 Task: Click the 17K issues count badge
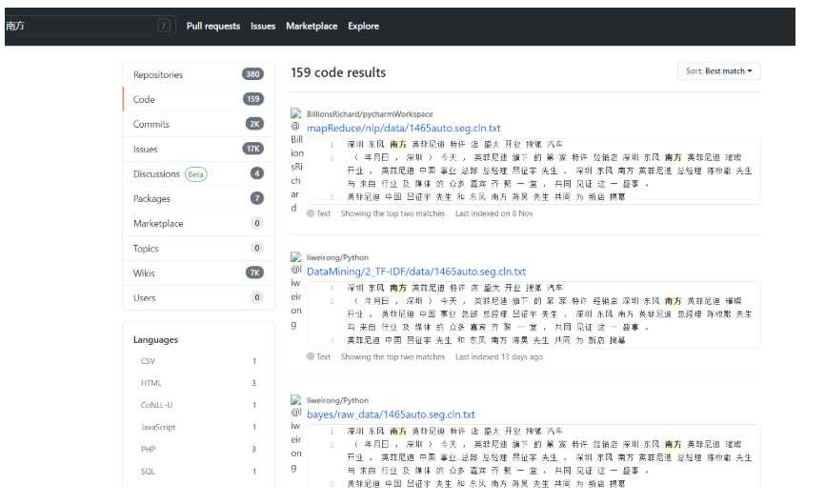tap(253, 149)
